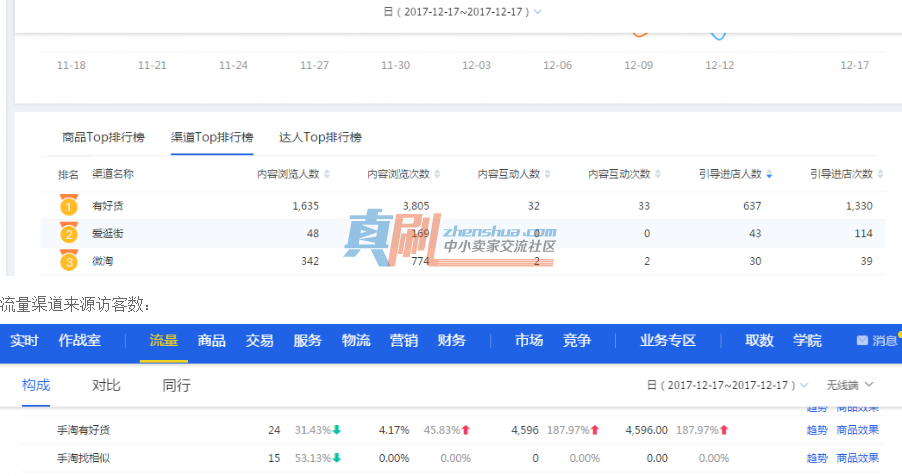This screenshot has height=476, width=902.
Task: Click red up arrow beside 45.83%
Action: 466,430
